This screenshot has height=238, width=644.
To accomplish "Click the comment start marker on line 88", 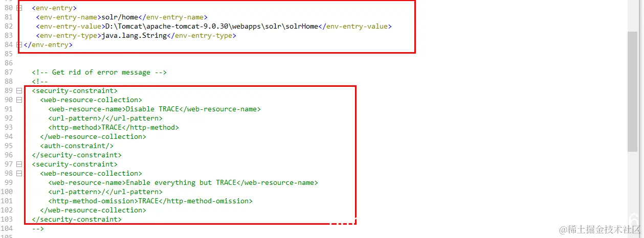I will [40, 82].
